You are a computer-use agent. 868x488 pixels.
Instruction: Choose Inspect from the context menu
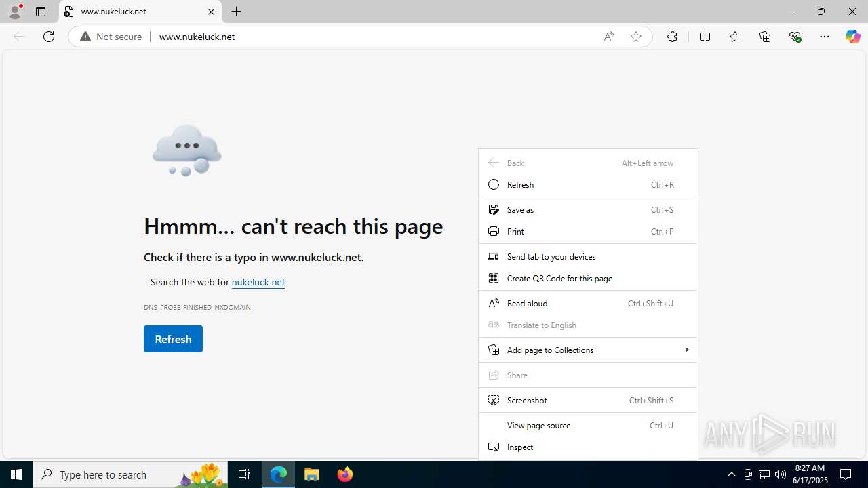point(588,447)
